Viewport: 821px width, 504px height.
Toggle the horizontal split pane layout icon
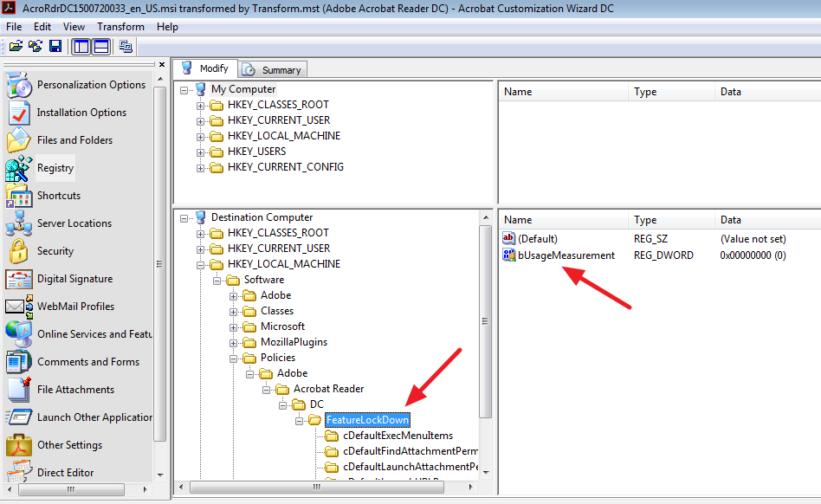[101, 47]
